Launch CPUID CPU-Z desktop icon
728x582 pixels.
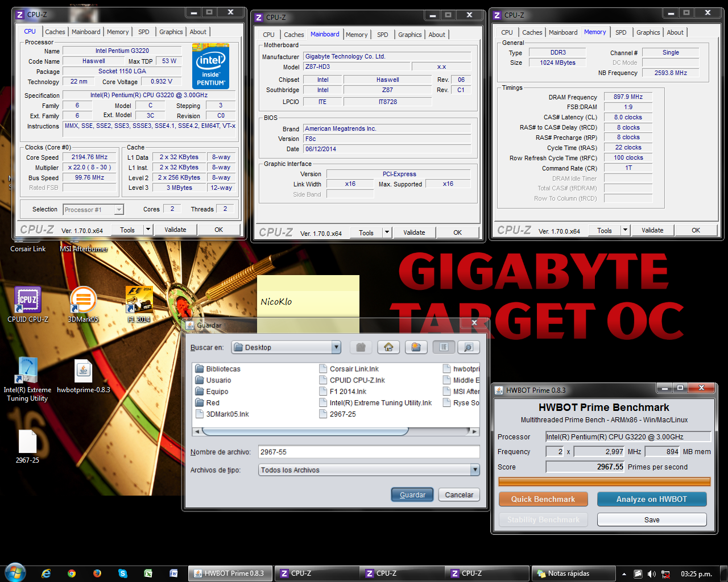tap(28, 305)
